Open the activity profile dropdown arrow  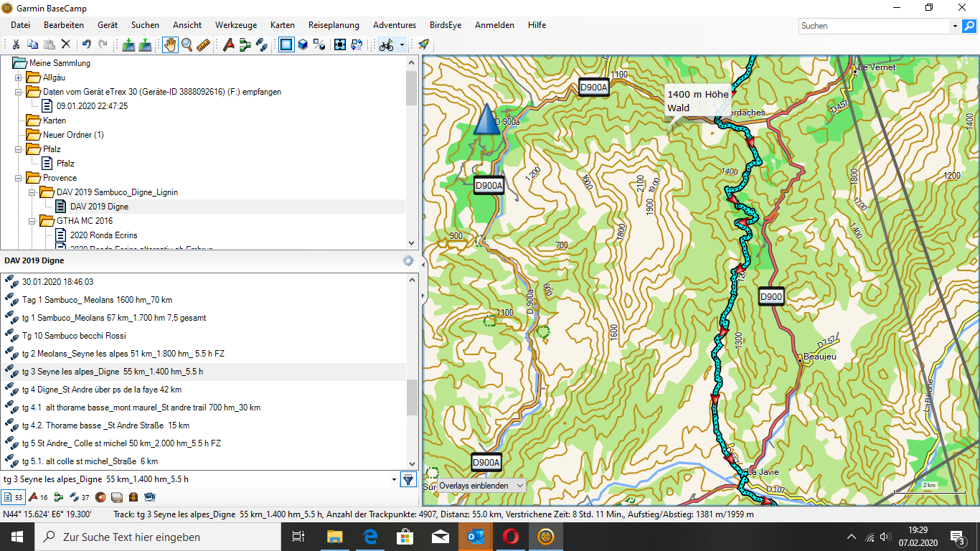402,44
